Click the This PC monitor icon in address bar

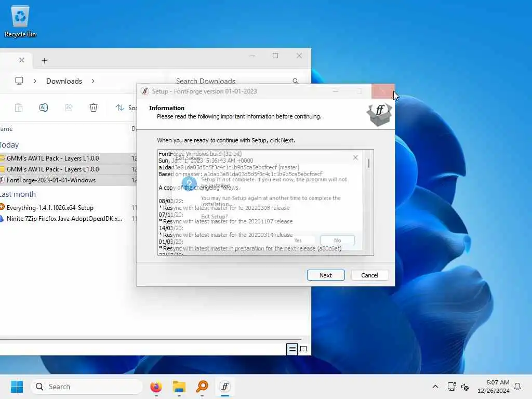point(19,81)
